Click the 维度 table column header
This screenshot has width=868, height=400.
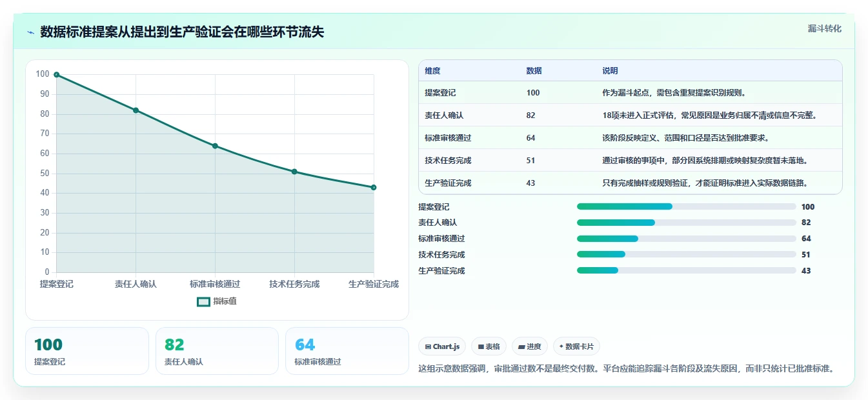(432, 71)
